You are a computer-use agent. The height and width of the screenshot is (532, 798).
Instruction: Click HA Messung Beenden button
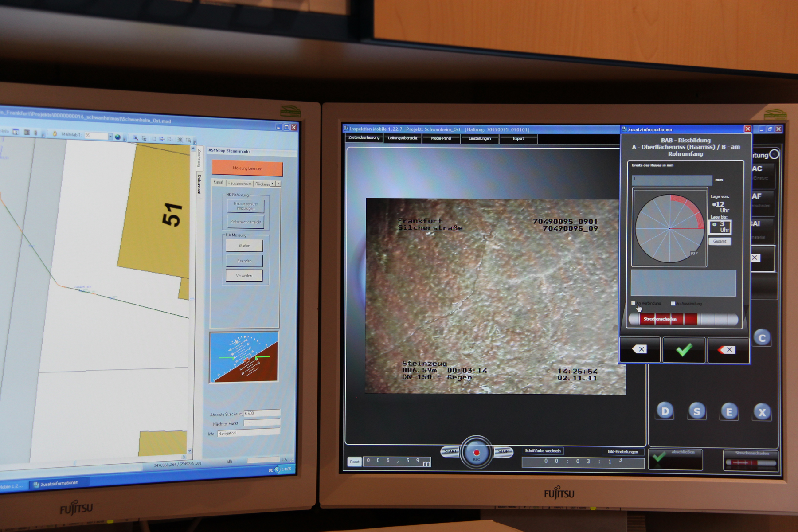pos(244,261)
